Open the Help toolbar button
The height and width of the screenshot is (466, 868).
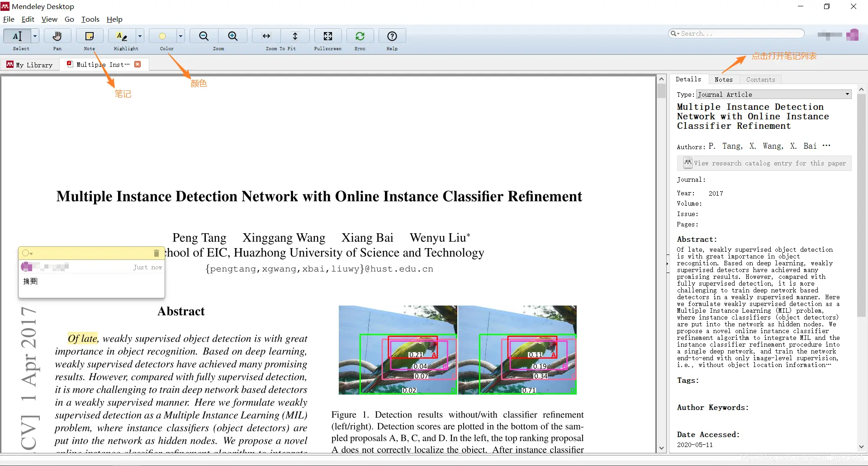click(x=392, y=36)
